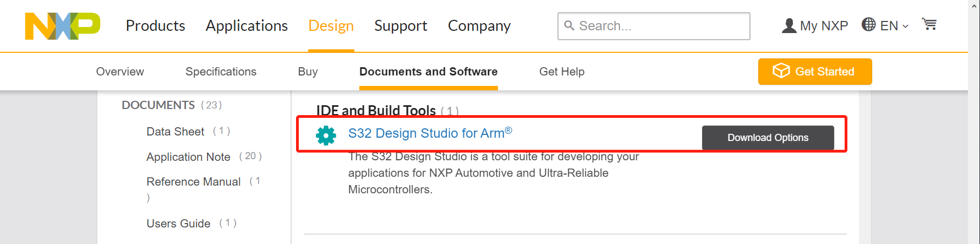Open the Design menu
Screen dimensions: 980x244
point(331,26)
